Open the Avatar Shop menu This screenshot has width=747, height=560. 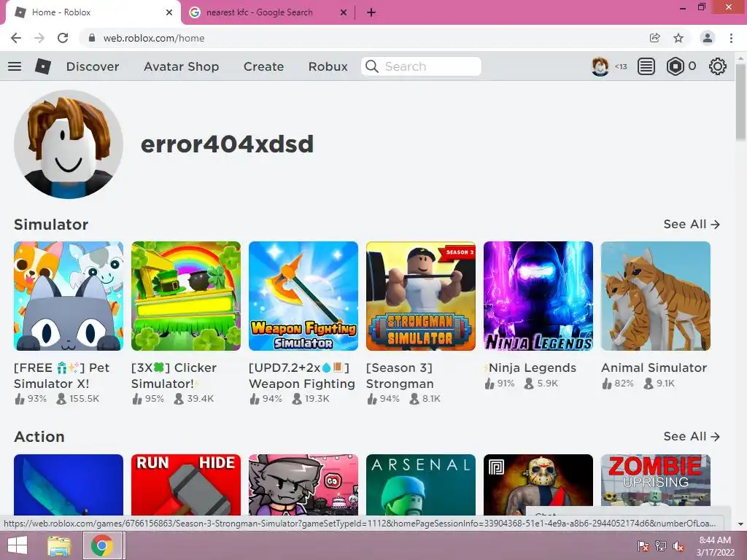point(182,66)
